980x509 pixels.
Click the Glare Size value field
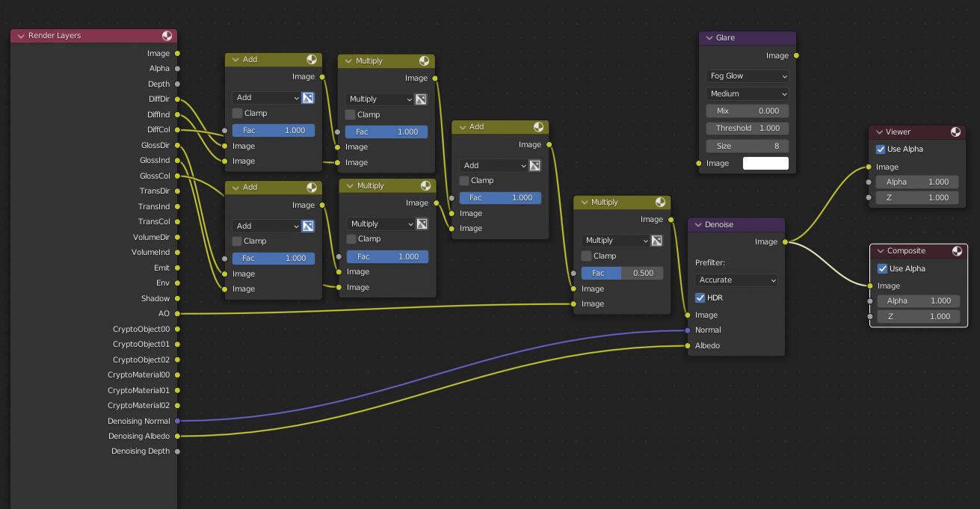[x=748, y=146]
